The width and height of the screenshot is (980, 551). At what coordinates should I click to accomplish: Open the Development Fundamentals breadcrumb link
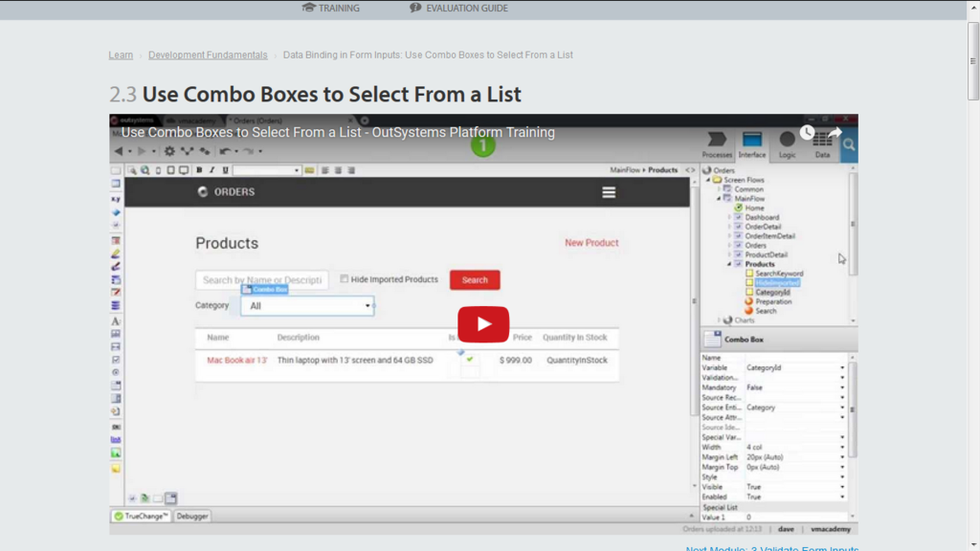tap(208, 55)
